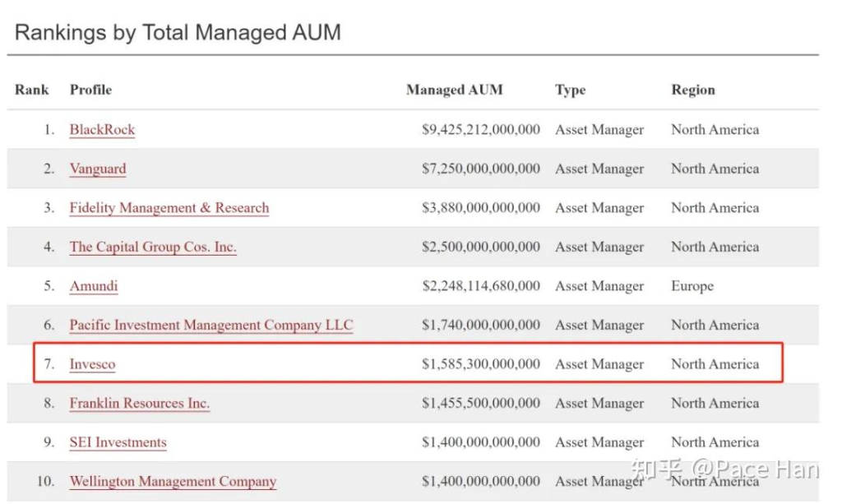Click the Europe region cell for Amundi
The height and width of the screenshot is (504, 842).
(692, 286)
